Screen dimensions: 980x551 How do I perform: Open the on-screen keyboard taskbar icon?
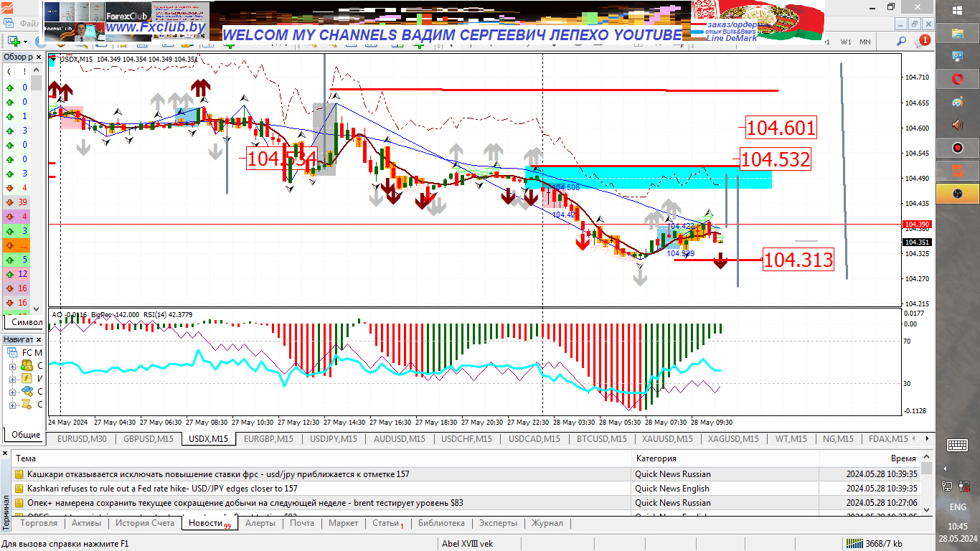[x=958, y=445]
